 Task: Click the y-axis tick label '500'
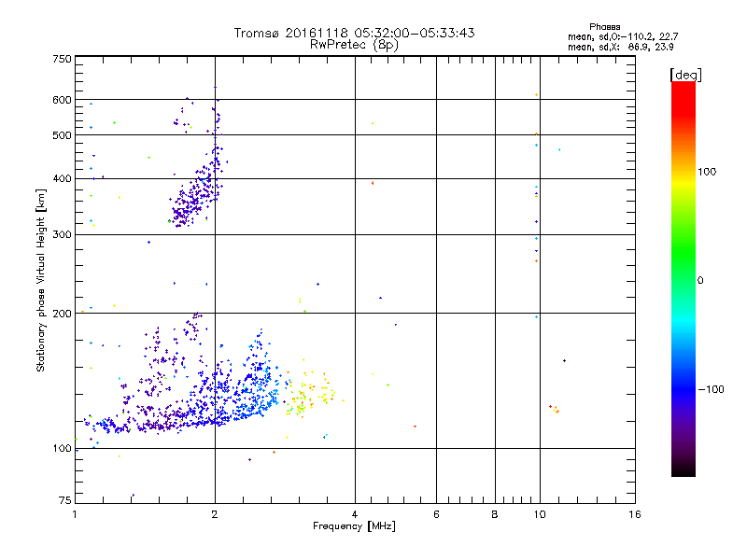[x=63, y=135]
